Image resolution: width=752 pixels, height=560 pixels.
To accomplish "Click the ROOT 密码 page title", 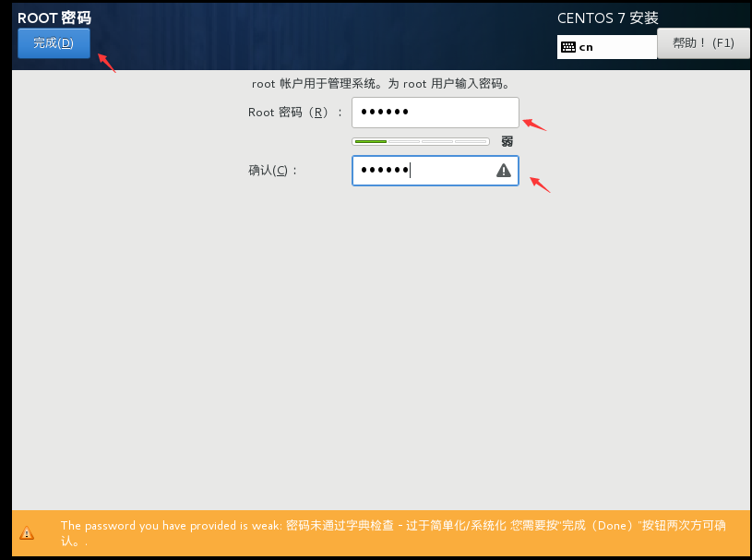I will (54, 18).
